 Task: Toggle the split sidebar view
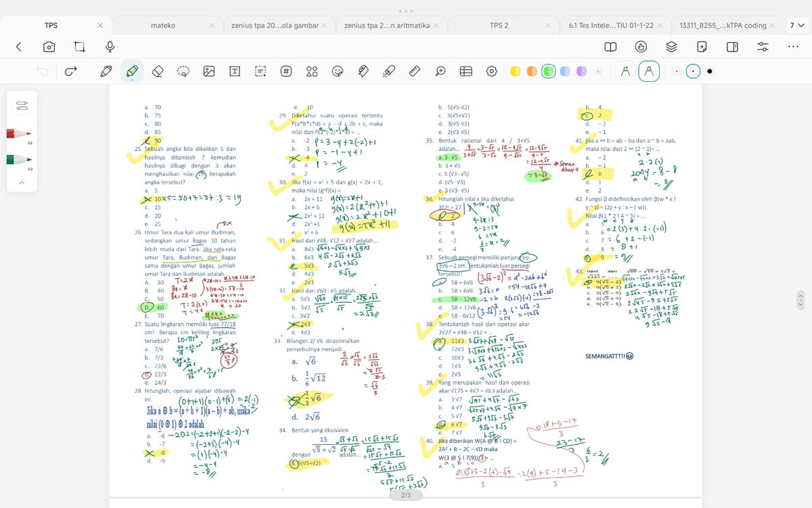click(732, 47)
